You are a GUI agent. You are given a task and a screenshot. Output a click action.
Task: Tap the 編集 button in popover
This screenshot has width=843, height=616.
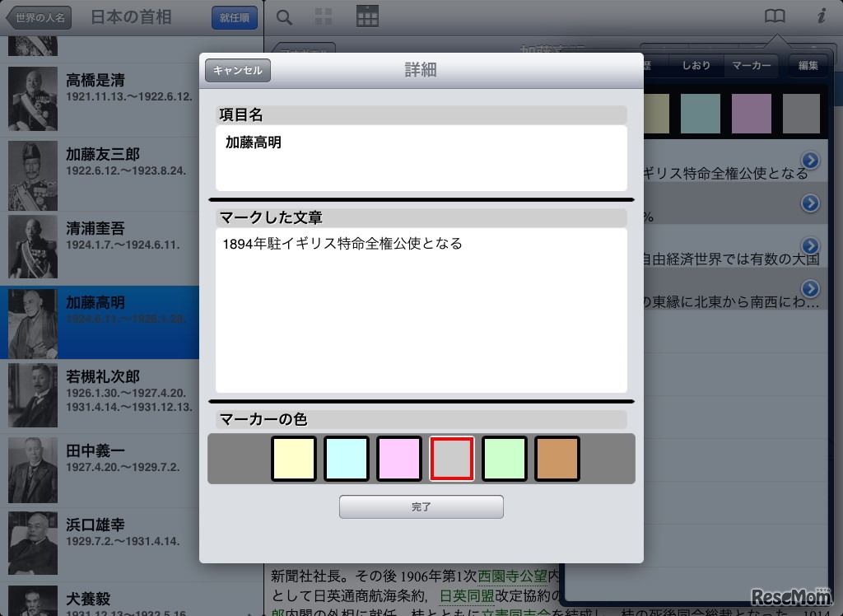[808, 66]
